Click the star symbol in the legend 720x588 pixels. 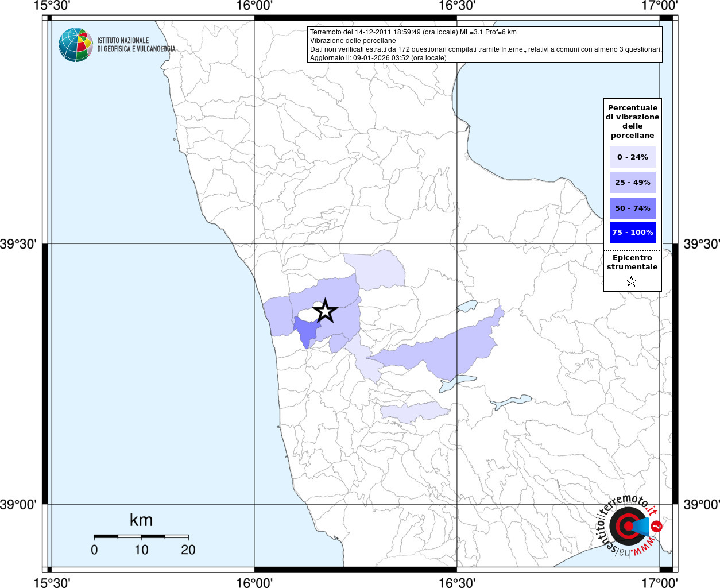pos(632,281)
